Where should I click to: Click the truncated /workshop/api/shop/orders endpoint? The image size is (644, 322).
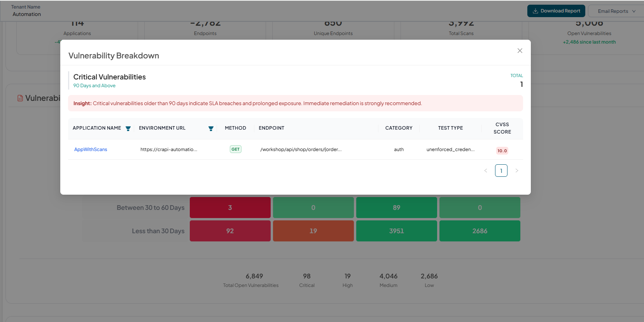[x=301, y=150]
